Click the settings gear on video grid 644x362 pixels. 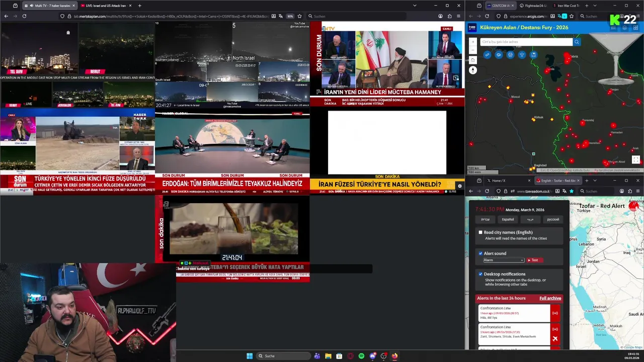tap(459, 186)
